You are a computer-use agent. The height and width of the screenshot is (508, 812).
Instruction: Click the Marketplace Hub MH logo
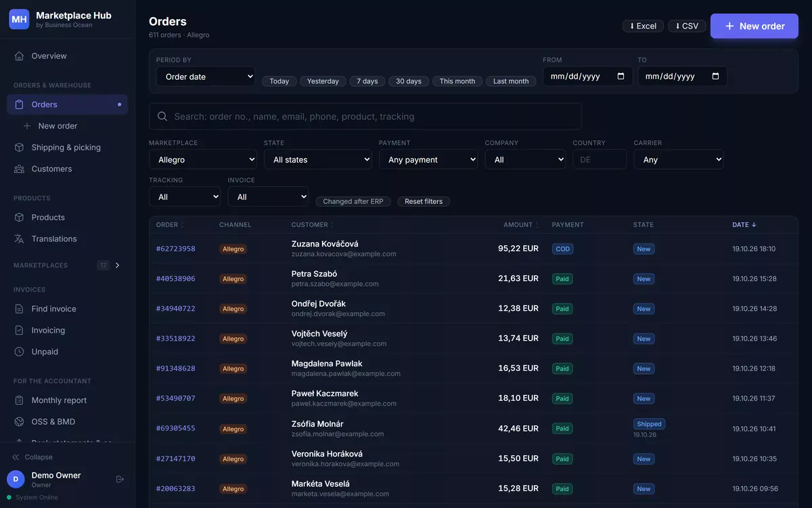19,19
